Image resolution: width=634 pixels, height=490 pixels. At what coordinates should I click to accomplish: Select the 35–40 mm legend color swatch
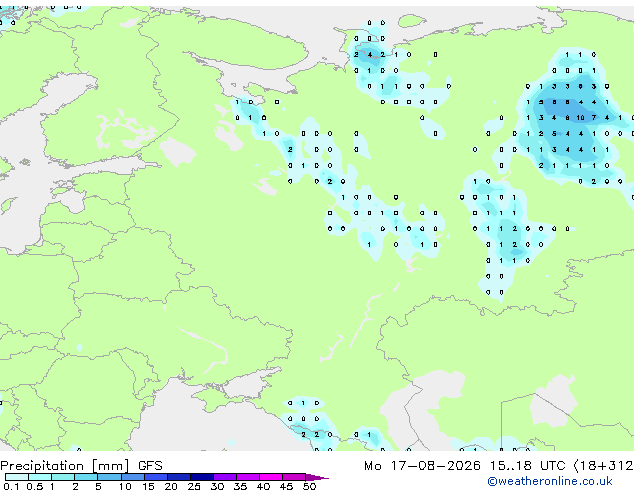point(248,477)
